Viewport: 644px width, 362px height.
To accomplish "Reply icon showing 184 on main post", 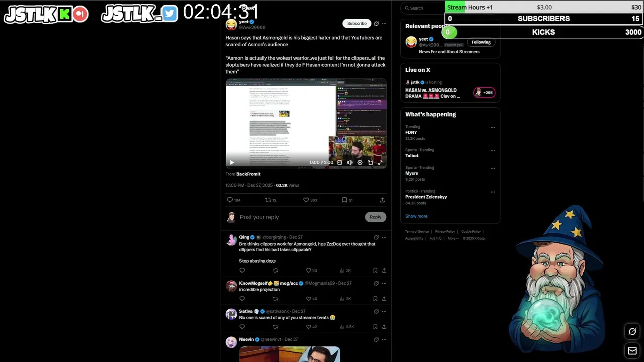I will pos(234,200).
